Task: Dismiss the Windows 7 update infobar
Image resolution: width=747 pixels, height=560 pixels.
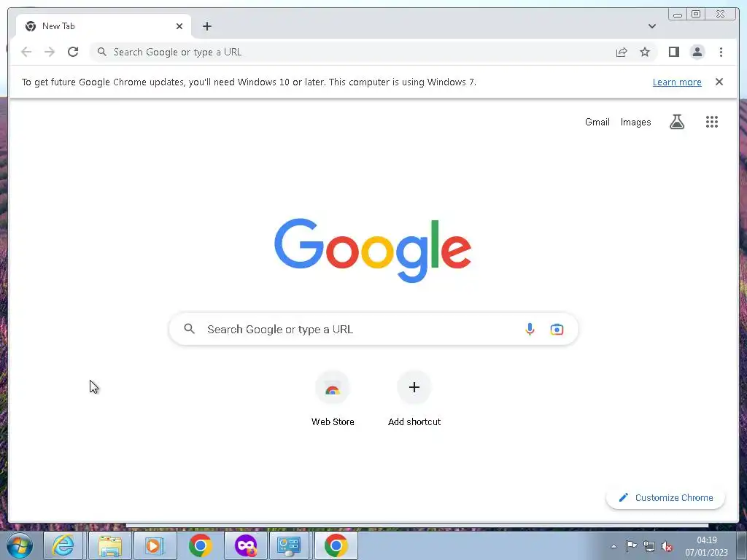Action: coord(719,82)
